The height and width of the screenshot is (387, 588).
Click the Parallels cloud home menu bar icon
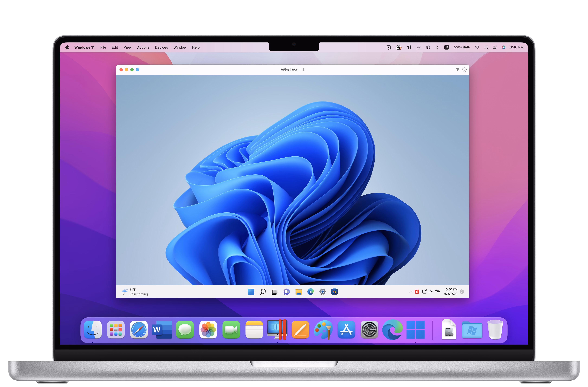[x=399, y=47]
